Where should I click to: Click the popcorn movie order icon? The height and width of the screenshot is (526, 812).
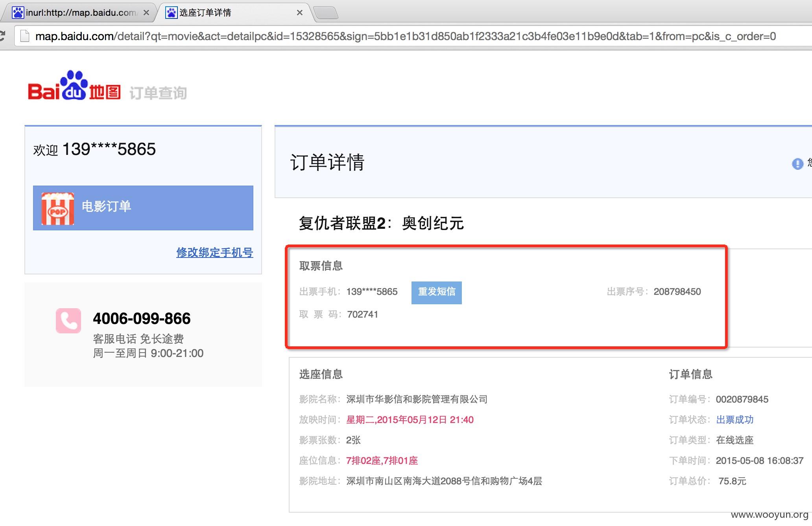tap(58, 208)
